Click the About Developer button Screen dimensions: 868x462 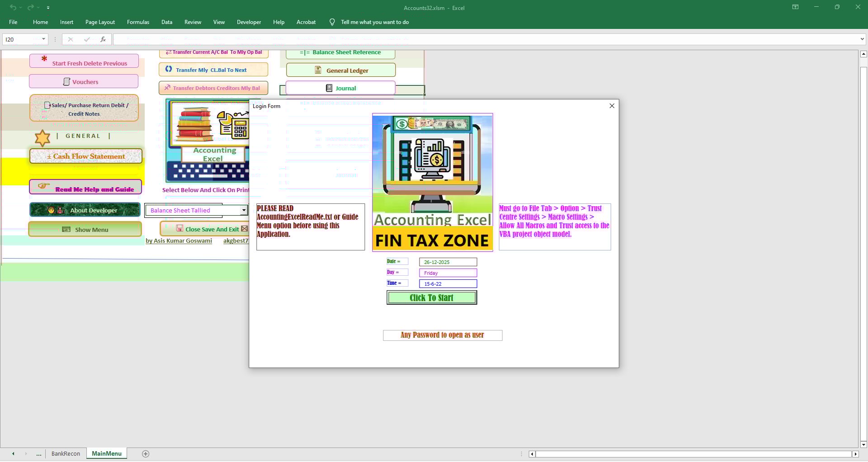coord(85,210)
